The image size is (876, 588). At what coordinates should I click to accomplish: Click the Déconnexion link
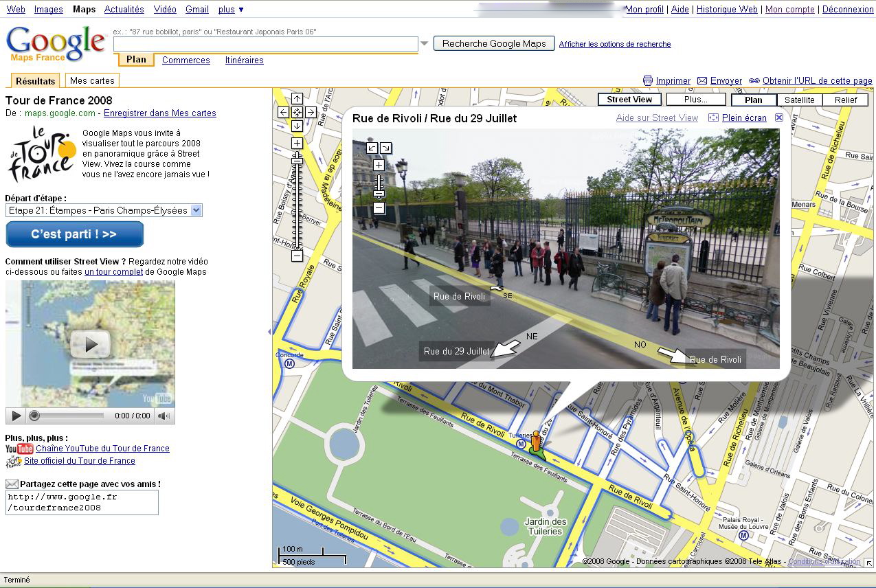point(848,10)
